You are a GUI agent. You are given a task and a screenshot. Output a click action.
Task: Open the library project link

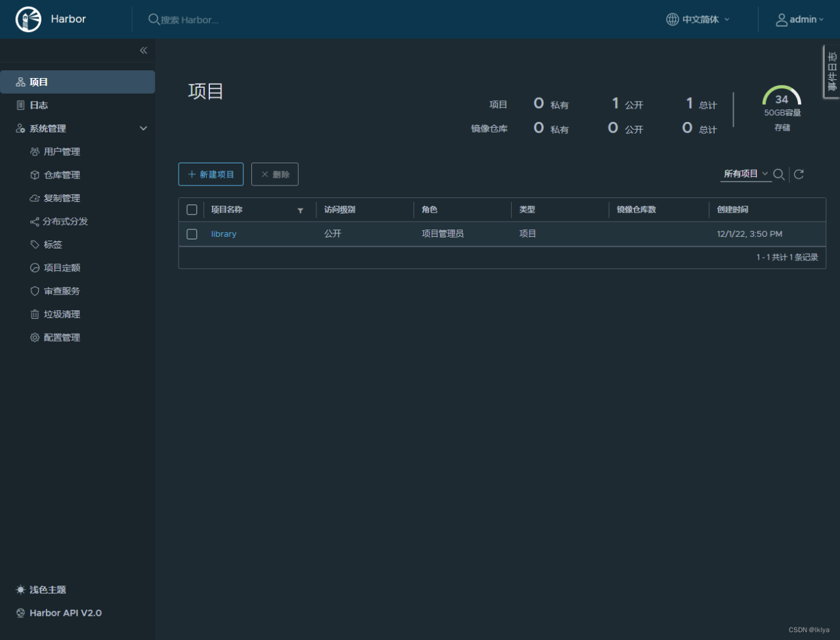[223, 234]
